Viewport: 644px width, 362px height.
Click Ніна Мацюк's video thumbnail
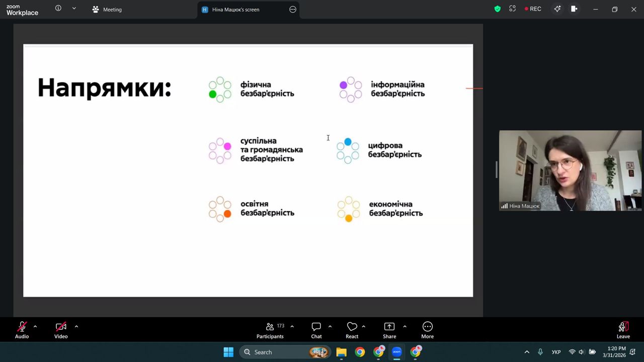pyautogui.click(x=570, y=170)
